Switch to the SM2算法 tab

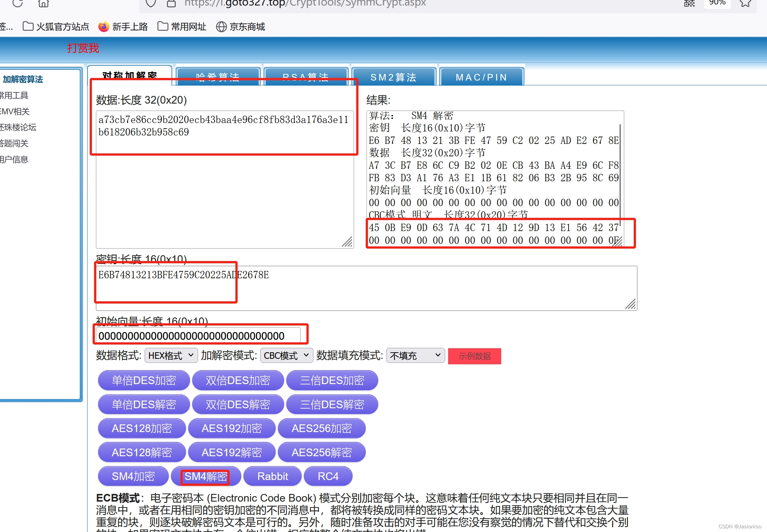[x=394, y=77]
